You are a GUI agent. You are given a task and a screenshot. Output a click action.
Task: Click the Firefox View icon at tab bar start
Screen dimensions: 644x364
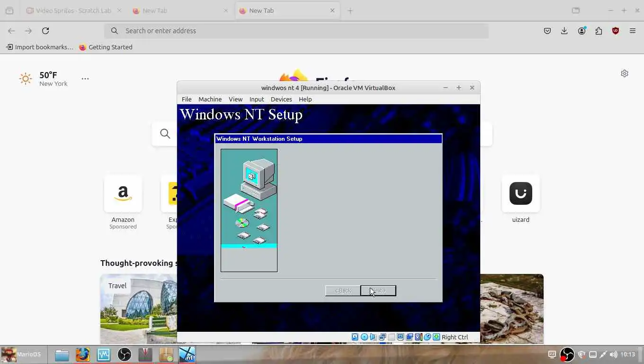(x=9, y=10)
